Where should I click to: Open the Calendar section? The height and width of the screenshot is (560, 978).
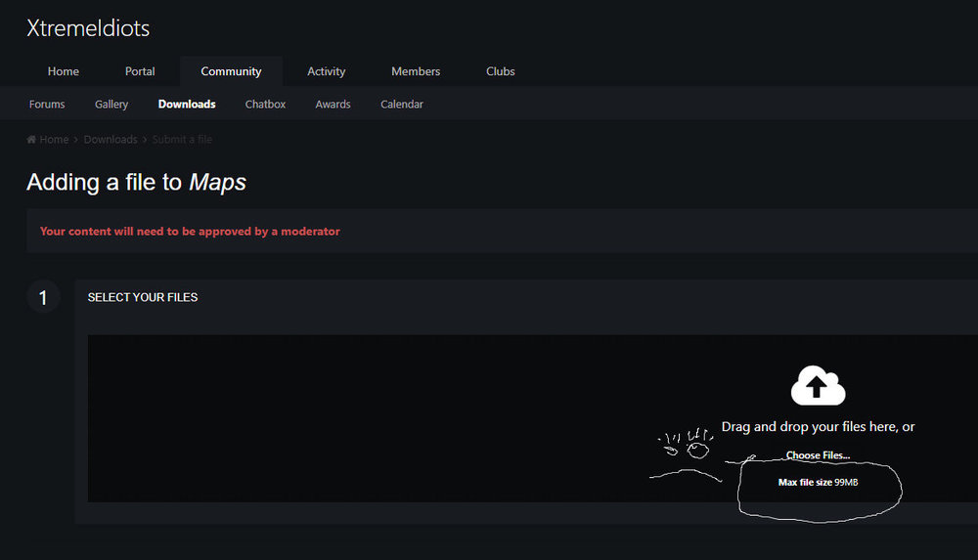402,105
